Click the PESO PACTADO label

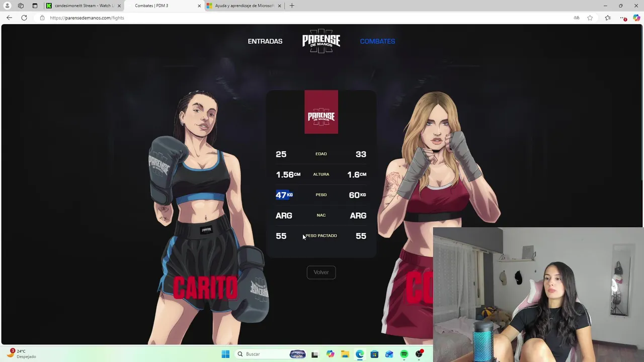[321, 236]
